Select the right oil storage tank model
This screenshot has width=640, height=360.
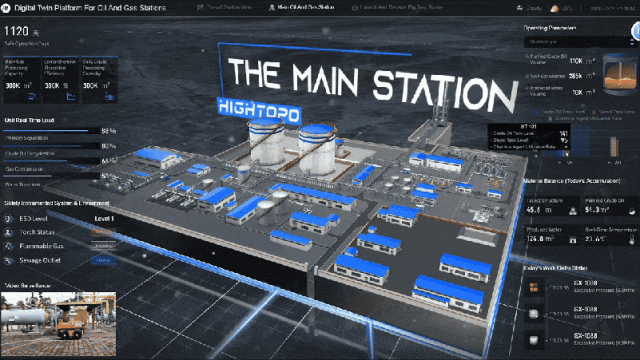tap(317, 149)
